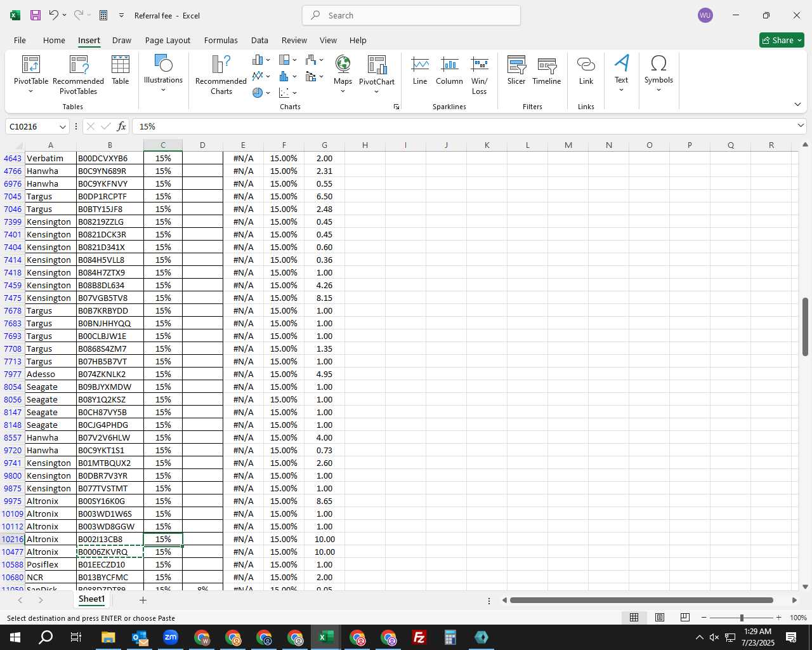812x650 pixels.
Task: Open Recommended PivotTables
Action: click(78, 75)
